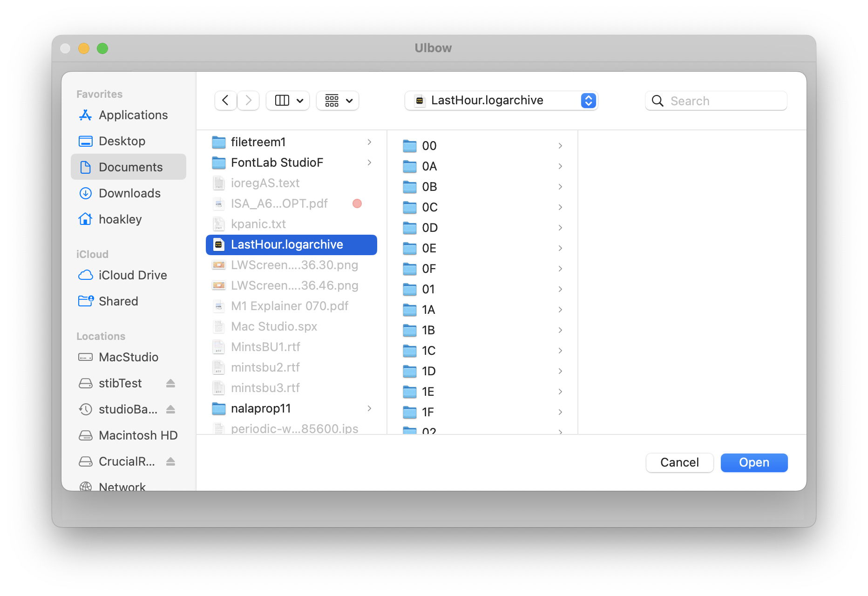
Task: Eject the stibTest volume
Action: 170,383
